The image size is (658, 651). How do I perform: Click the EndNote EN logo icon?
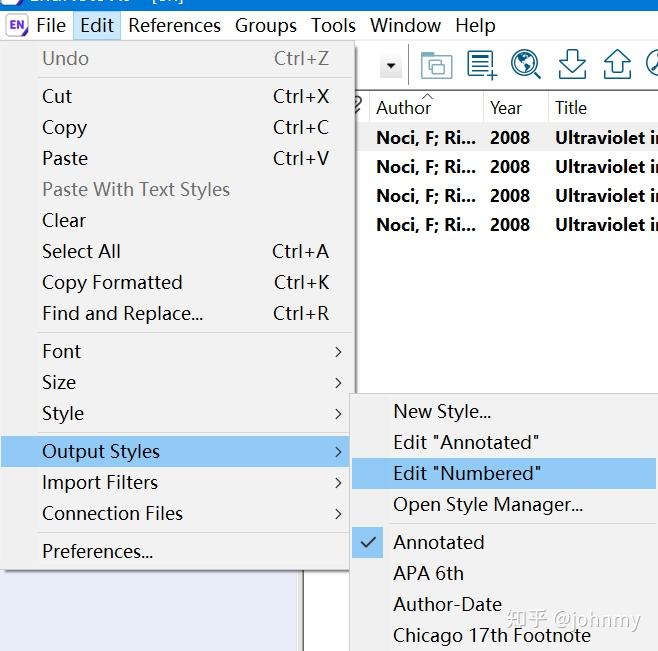pos(17,26)
